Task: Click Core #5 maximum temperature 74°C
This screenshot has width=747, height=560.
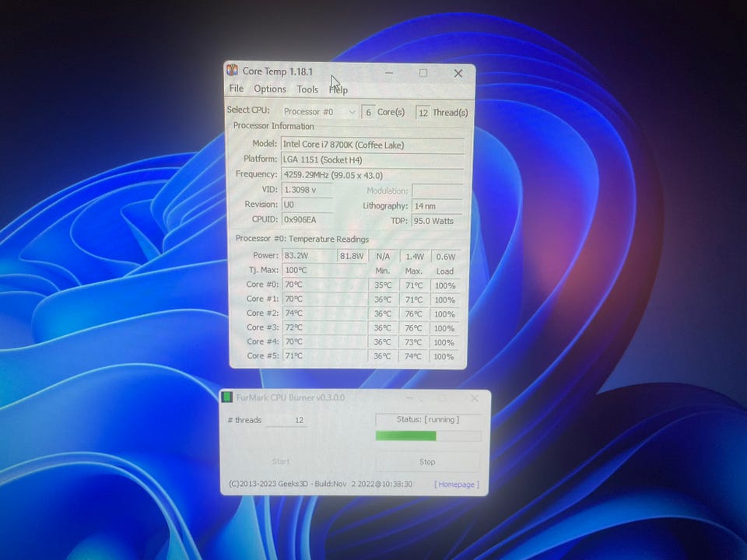Action: pos(413,356)
